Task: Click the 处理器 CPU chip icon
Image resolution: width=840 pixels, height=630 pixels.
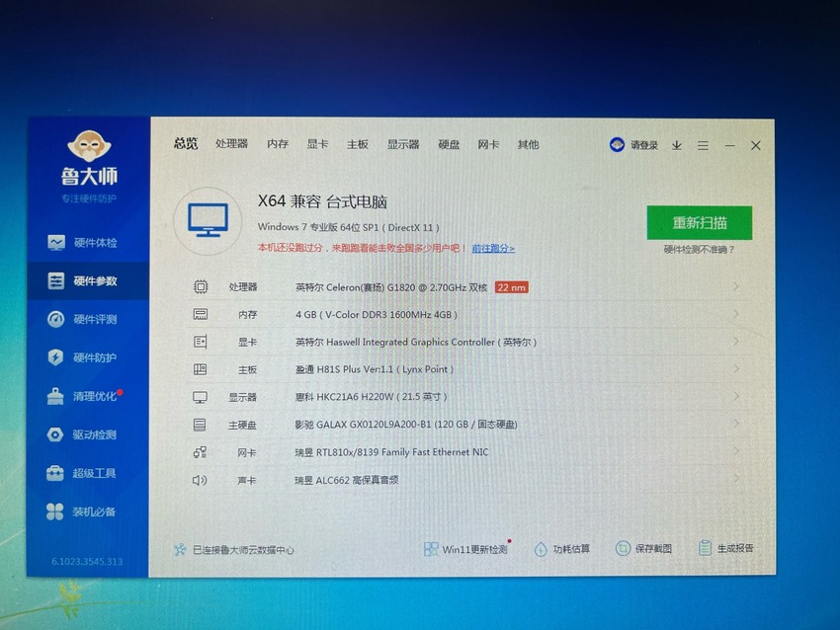Action: 201,287
